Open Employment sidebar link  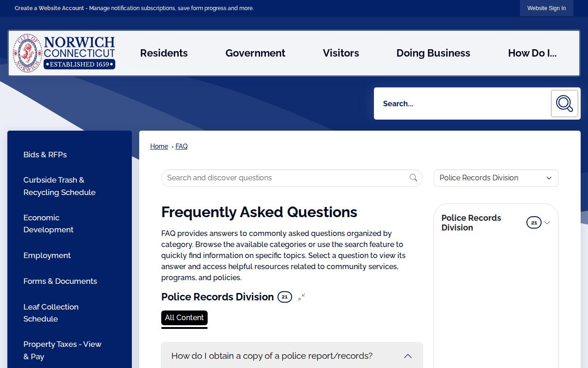[x=47, y=255]
